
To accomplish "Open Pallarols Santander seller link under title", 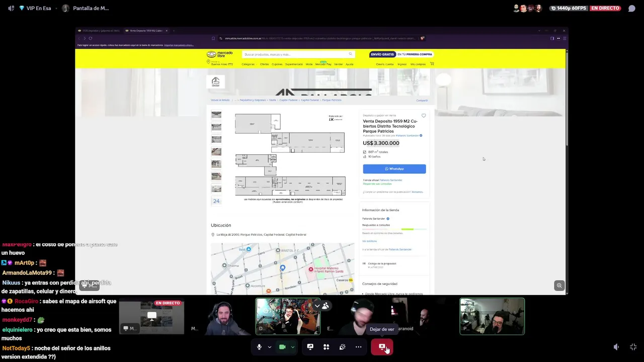I will [407, 136].
